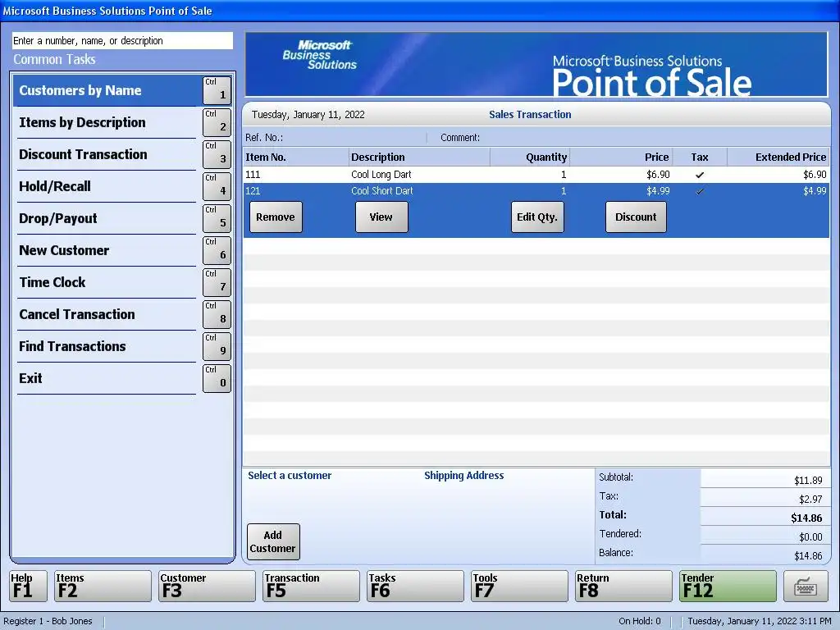The width and height of the screenshot is (840, 630).
Task: Click the Ctrl 6 shortcut key icon
Action: (217, 250)
